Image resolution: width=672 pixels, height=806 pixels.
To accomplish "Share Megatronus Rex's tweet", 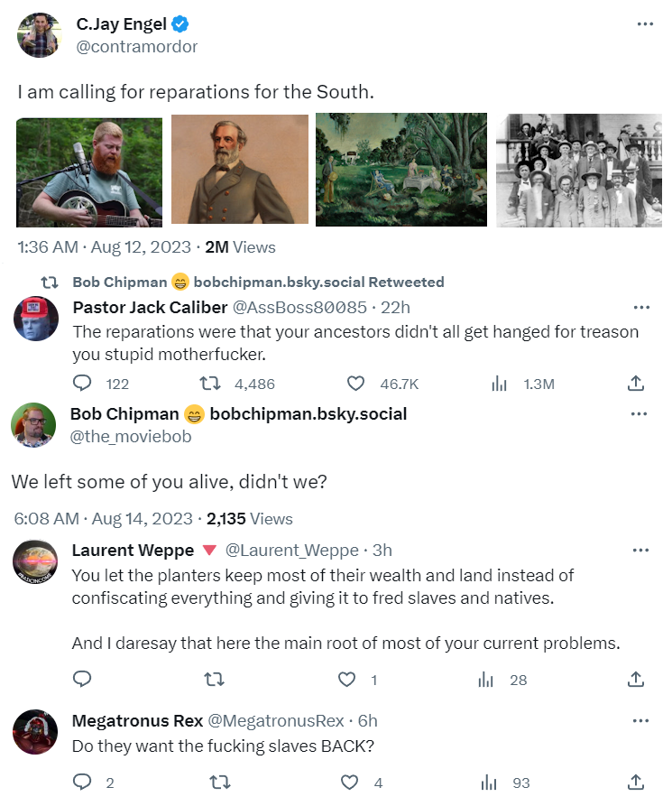I will 636,783.
